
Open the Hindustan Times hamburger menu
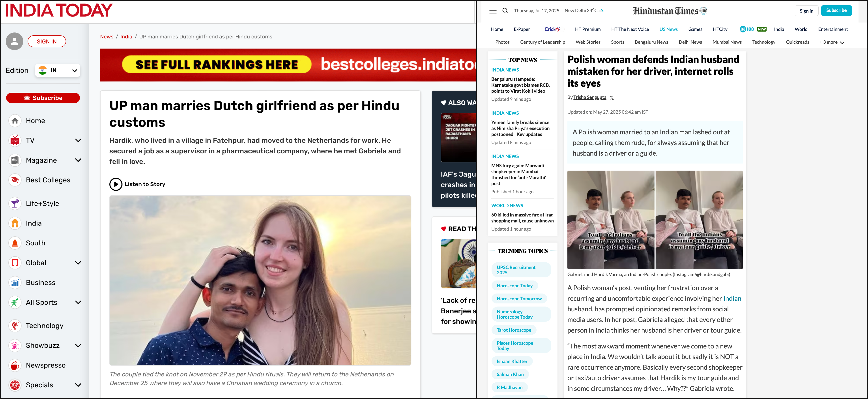(x=493, y=11)
